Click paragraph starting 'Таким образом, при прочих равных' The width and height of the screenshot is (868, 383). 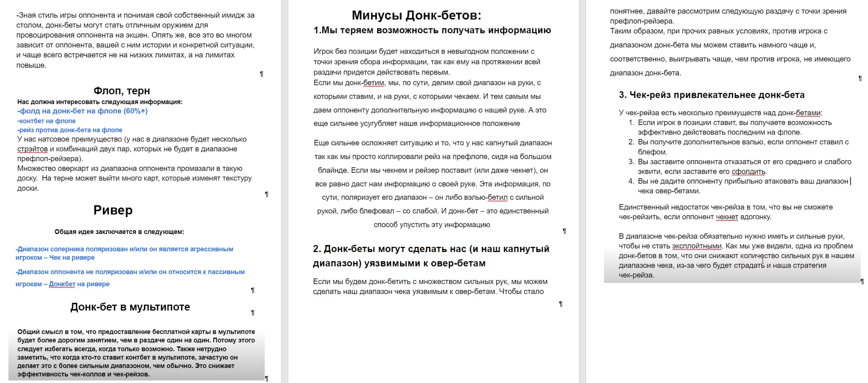point(730,52)
